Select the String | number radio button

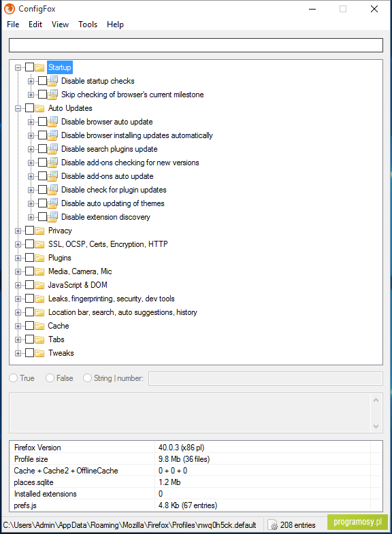[88, 378]
